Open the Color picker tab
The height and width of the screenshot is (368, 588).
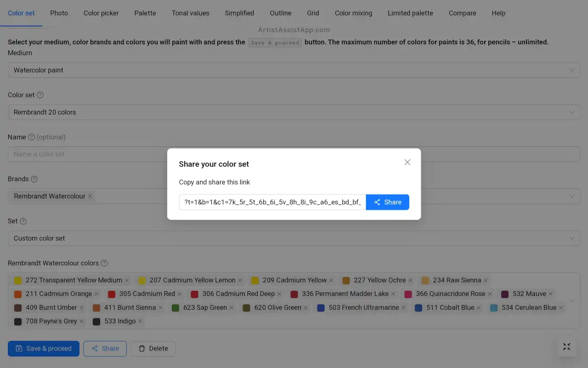point(101,13)
